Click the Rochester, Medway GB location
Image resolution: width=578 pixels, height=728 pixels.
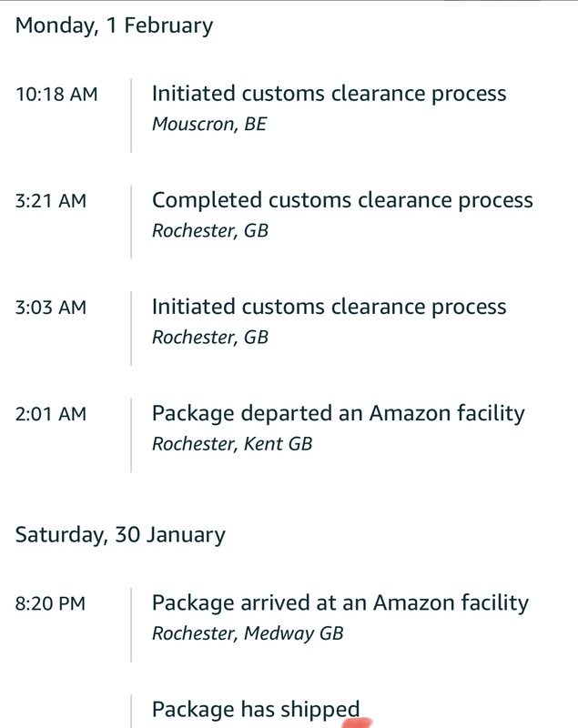248,633
